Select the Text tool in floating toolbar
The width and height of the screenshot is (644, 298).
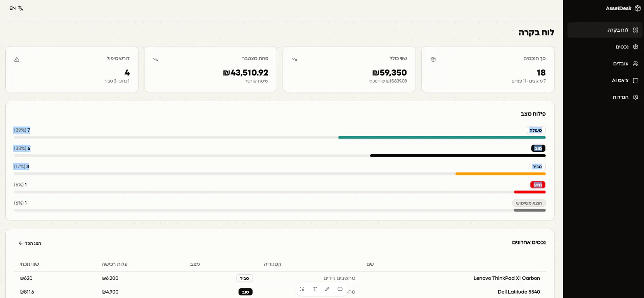[x=315, y=289]
